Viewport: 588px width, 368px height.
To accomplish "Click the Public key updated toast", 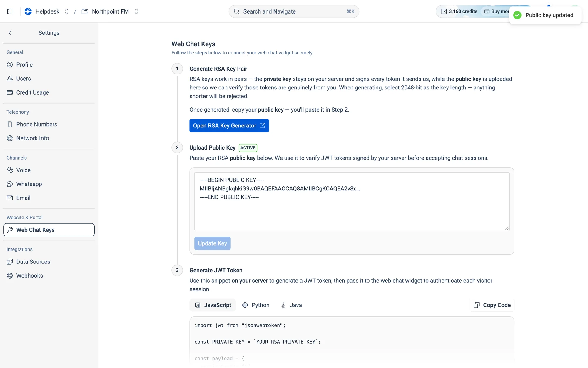I will point(545,15).
